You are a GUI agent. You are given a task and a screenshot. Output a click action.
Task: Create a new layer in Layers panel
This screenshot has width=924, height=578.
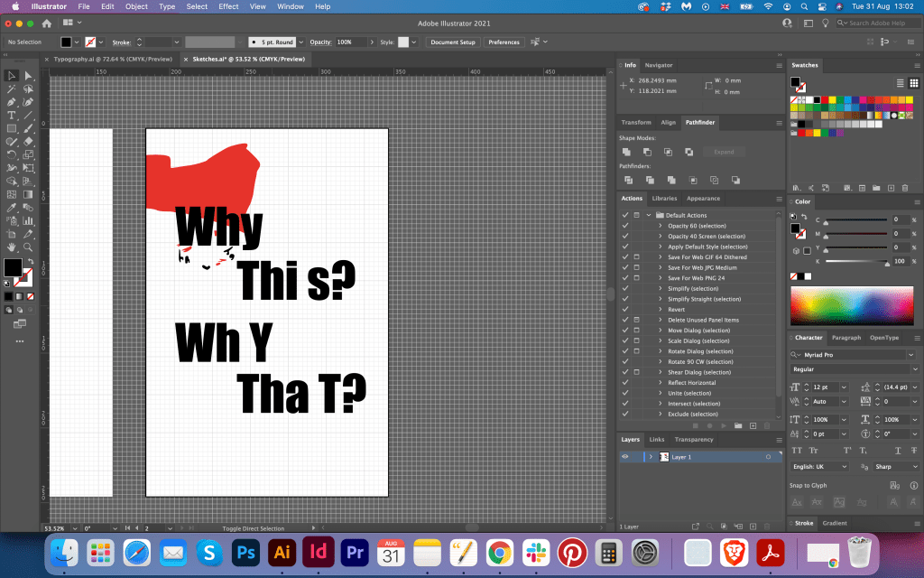pos(752,526)
